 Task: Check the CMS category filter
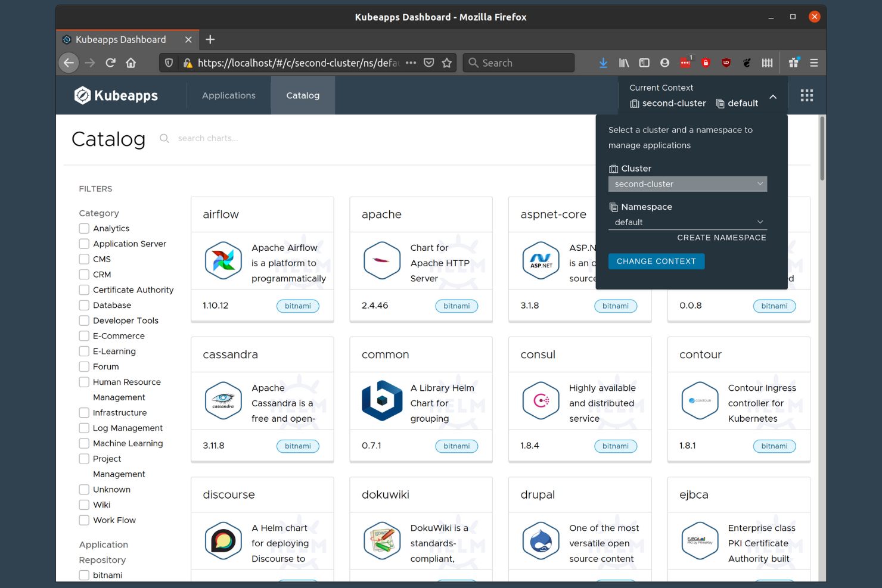[x=84, y=259]
